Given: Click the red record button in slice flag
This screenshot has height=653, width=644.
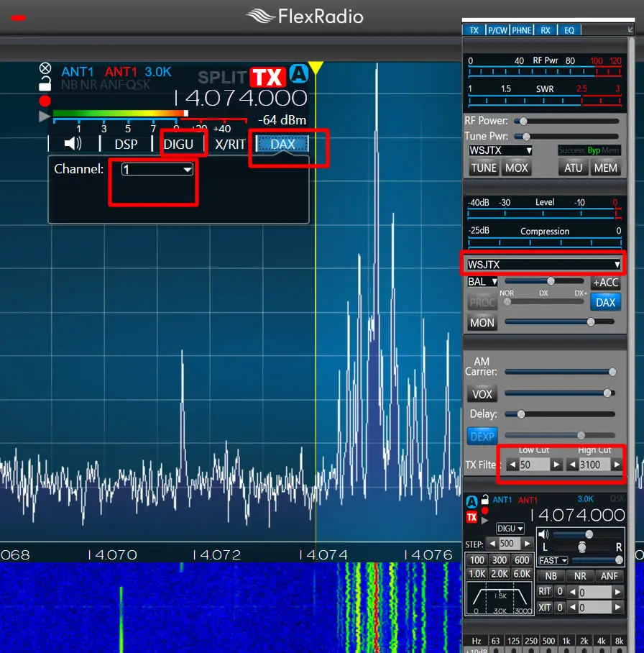Looking at the screenshot, I should (45, 101).
